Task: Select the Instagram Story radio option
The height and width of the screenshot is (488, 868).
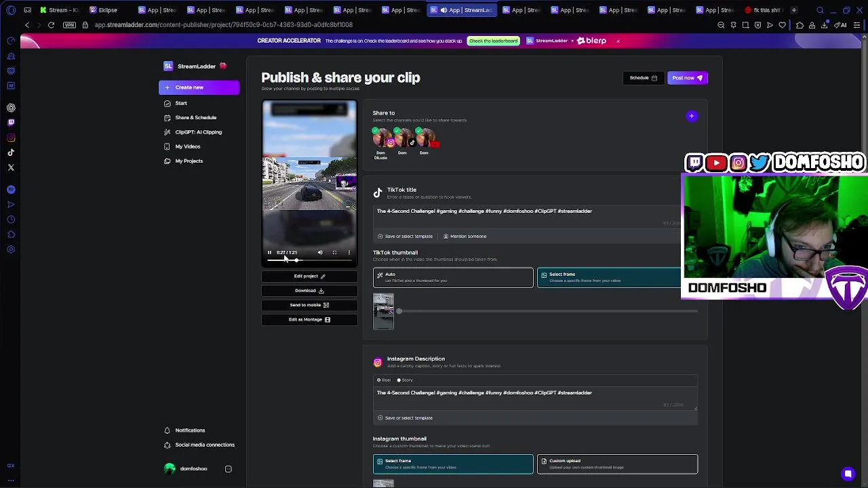Action: (x=405, y=380)
